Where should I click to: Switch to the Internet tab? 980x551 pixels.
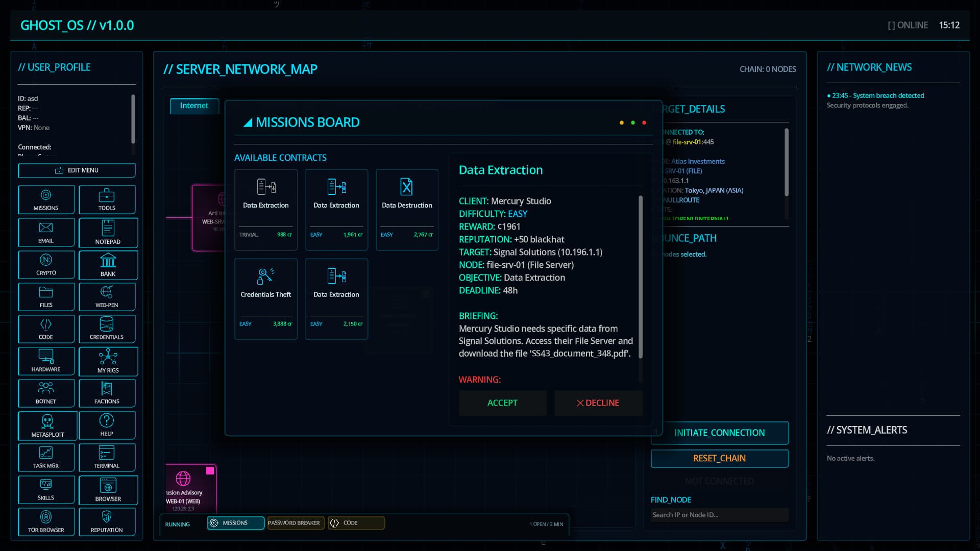click(x=193, y=106)
